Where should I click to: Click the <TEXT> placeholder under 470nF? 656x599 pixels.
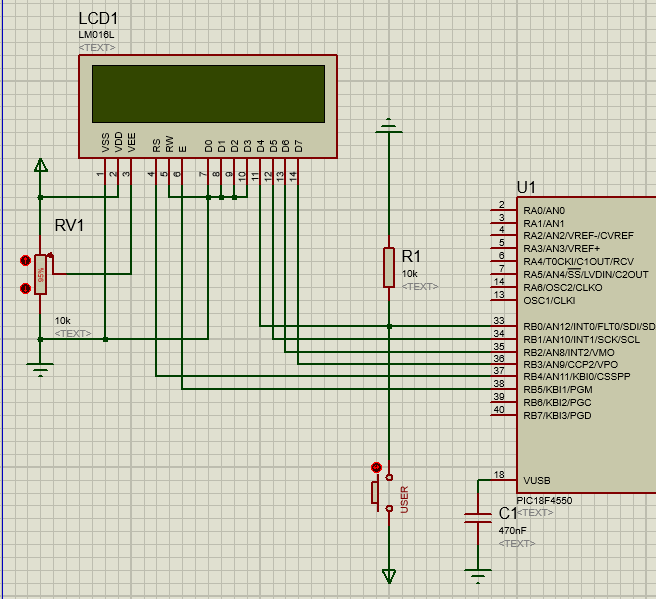(x=517, y=543)
